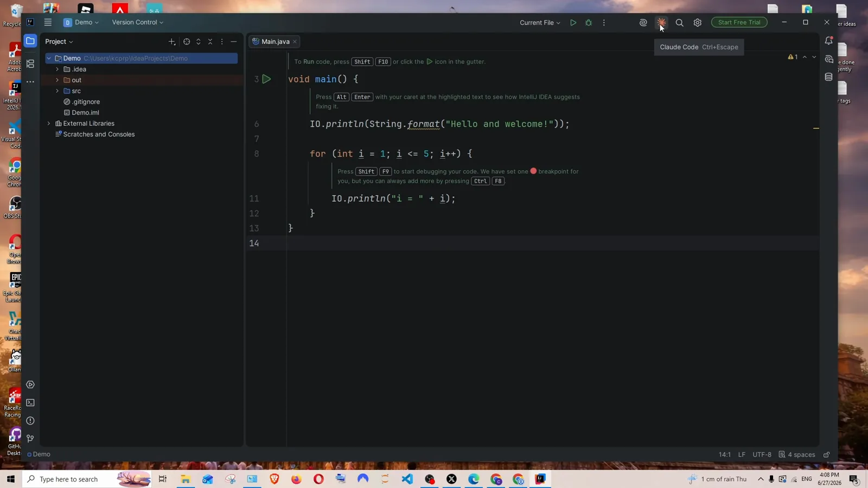Click Demo breadcrumb in the status bar

pos(39,454)
